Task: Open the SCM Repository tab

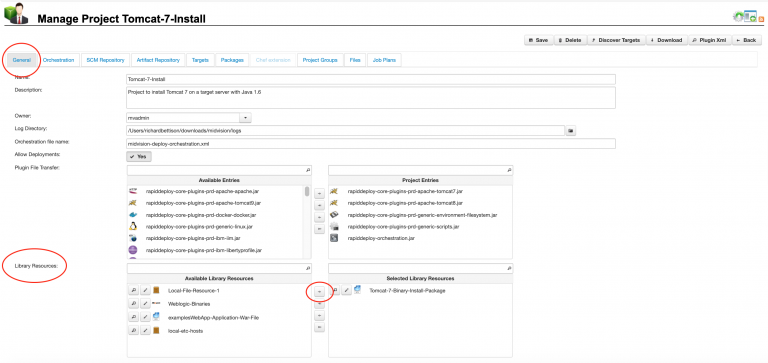Action: tap(105, 60)
